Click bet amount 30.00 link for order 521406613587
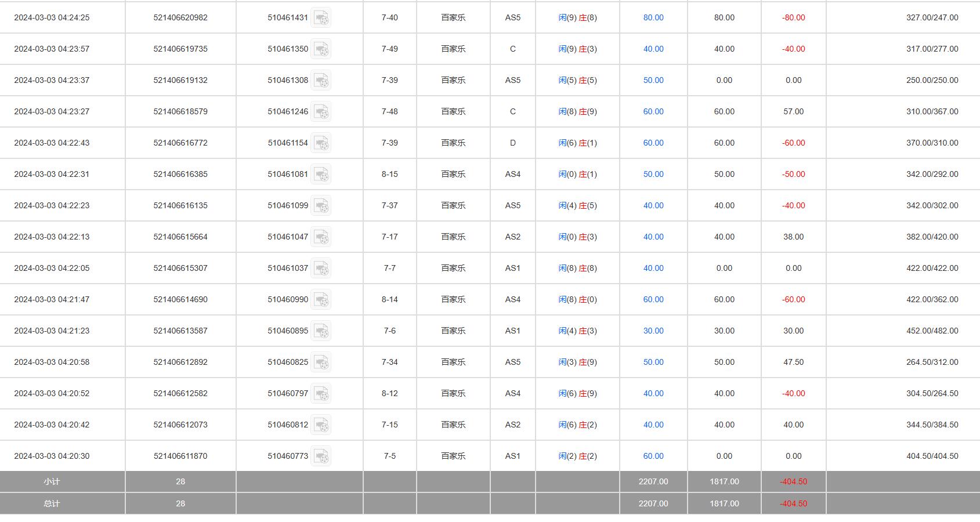This screenshot has width=980, height=522. pos(653,331)
